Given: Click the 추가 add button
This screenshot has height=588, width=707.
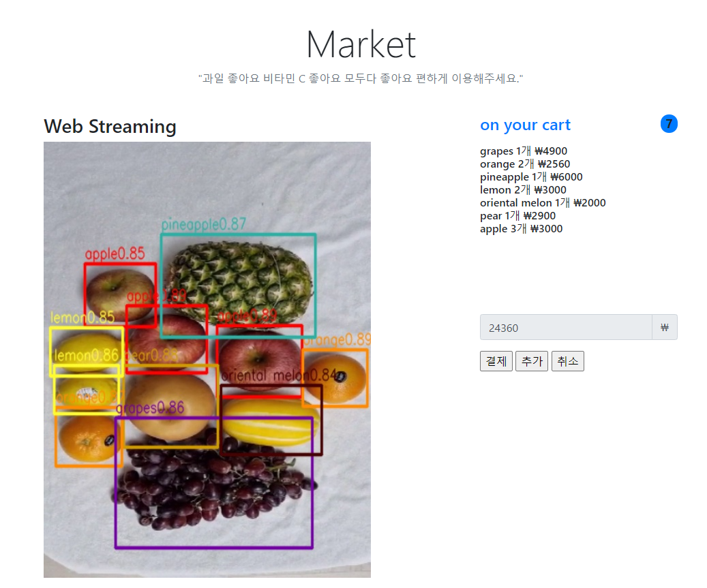Looking at the screenshot, I should tap(532, 361).
